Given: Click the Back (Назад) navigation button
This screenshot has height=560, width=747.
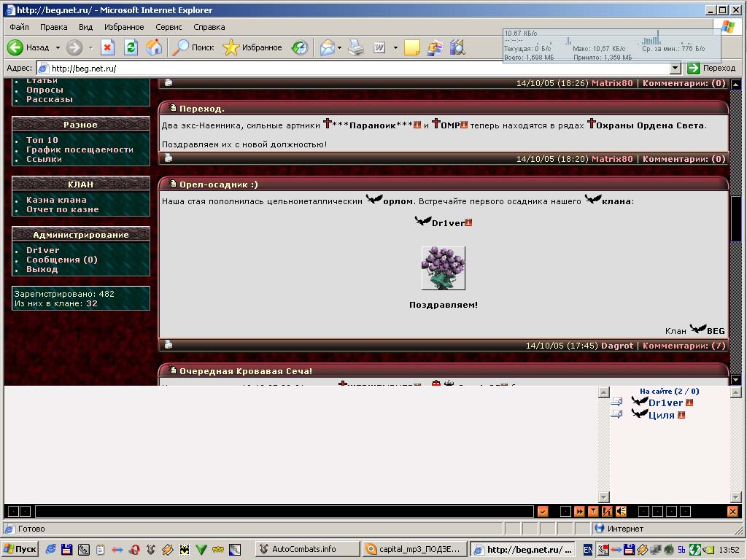Looking at the screenshot, I should click(28, 47).
